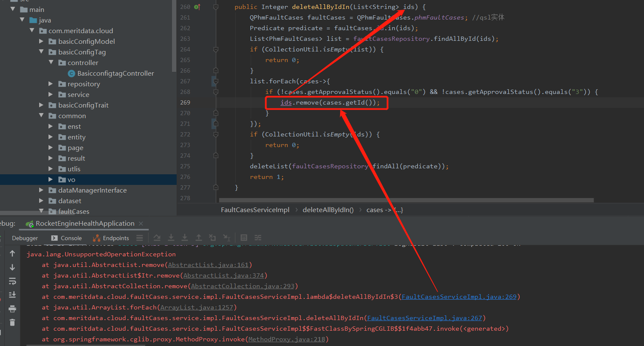
Task: Collapse the java folder tree arrow
Action: [22, 20]
